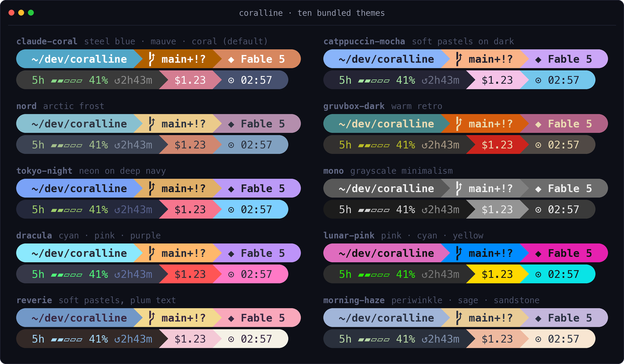Select the "morning-haze" theme heading
This screenshot has width=624, height=364.
pyautogui.click(x=354, y=300)
